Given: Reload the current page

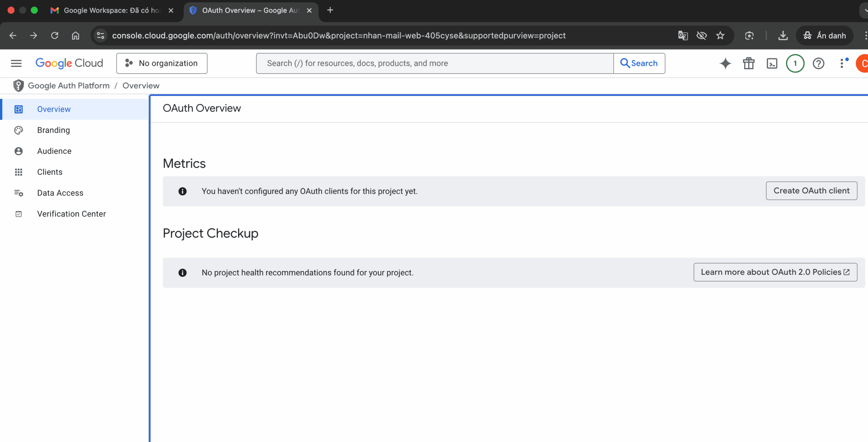Looking at the screenshot, I should point(55,36).
